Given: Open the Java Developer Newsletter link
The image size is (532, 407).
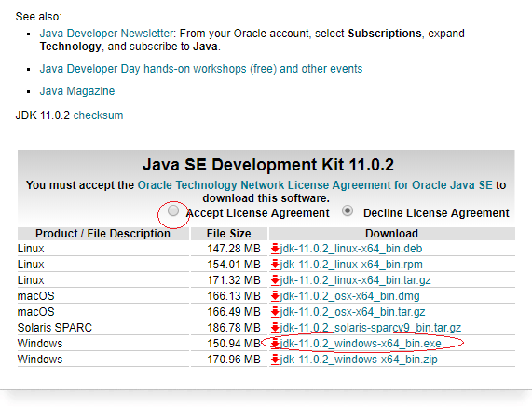Looking at the screenshot, I should (x=106, y=34).
